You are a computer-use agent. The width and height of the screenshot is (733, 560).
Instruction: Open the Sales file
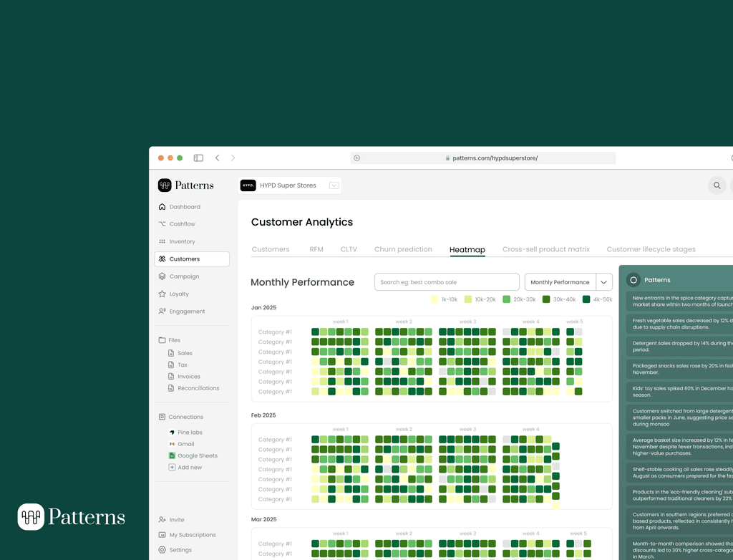pos(180,353)
